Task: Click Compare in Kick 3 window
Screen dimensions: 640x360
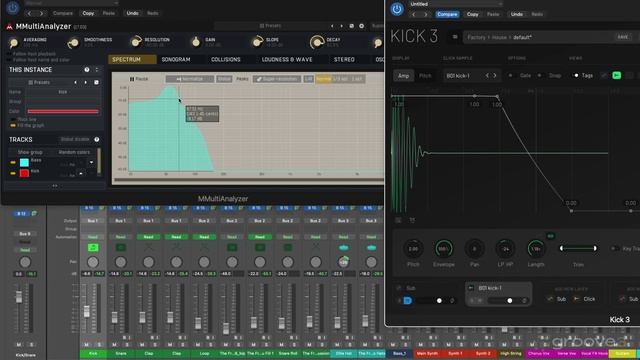Action: 447,14
